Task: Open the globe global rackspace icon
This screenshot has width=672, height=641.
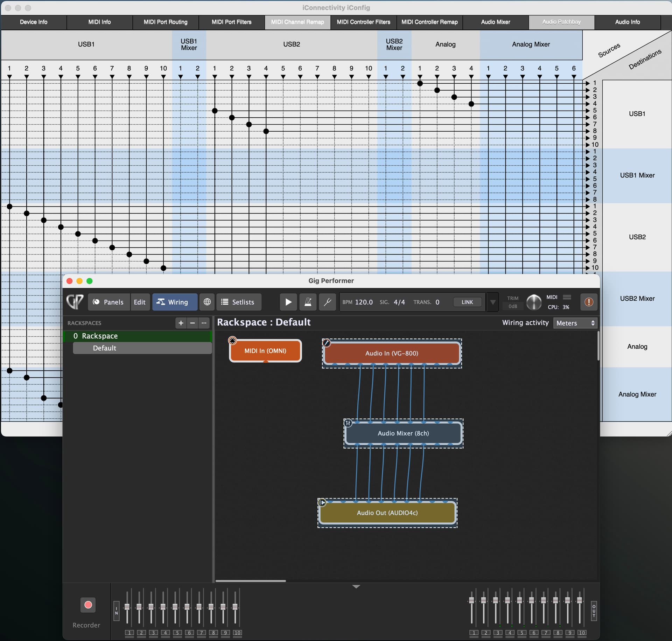Action: [207, 302]
